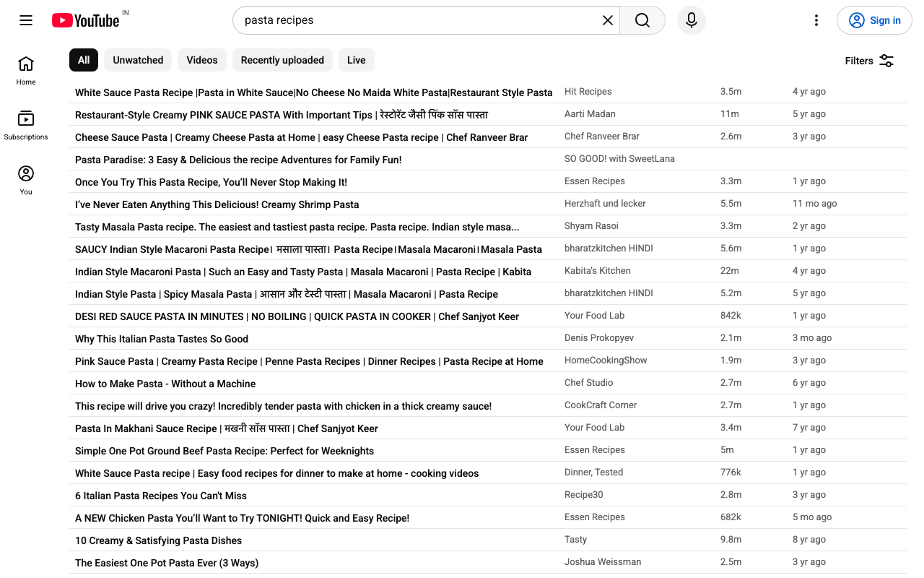Open Pasta In Makhani Sauce Recipe video
924x578 pixels.
click(x=227, y=428)
